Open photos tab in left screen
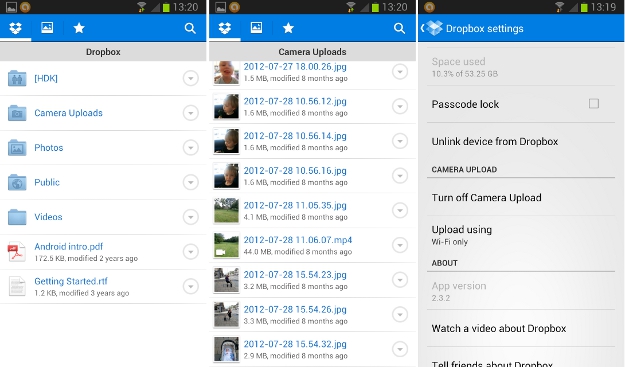Viewport: 625px width, 367px height. [47, 27]
